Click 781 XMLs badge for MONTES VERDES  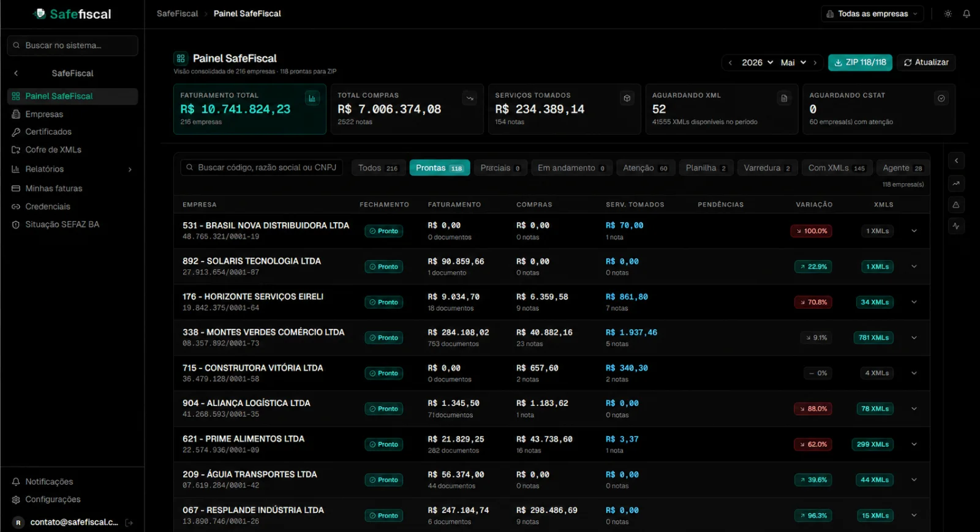coord(873,337)
